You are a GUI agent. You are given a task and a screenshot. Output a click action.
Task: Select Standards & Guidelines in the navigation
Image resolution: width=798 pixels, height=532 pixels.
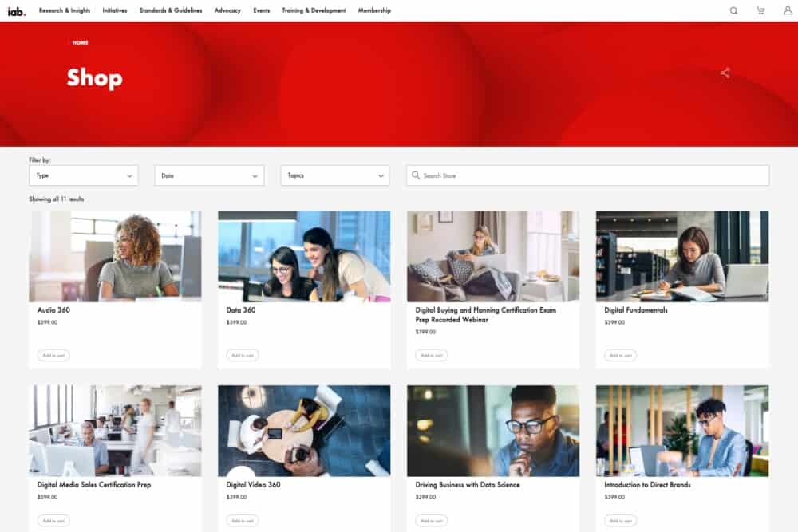[171, 10]
